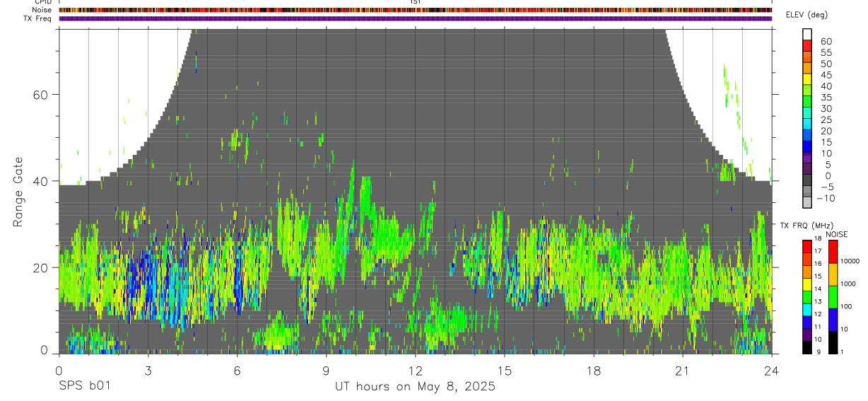Select the black bottom segment of TX FRQ legend

point(807,347)
